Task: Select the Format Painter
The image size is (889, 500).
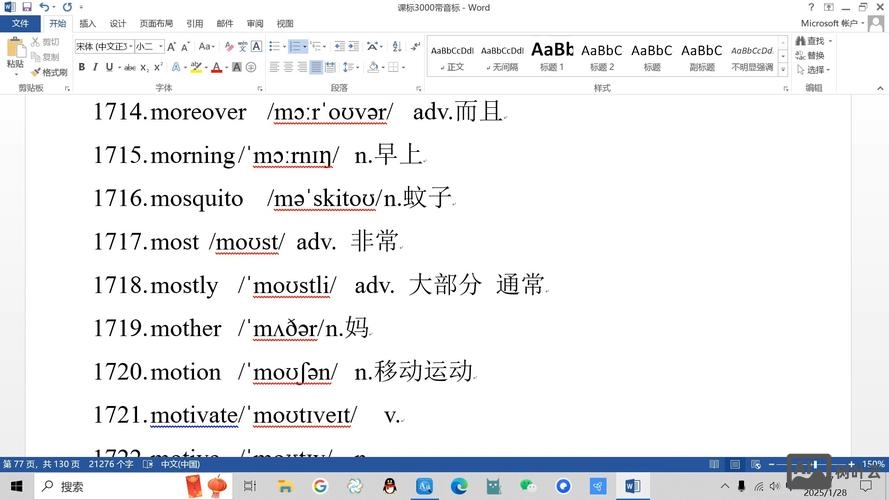Action: coord(49,72)
